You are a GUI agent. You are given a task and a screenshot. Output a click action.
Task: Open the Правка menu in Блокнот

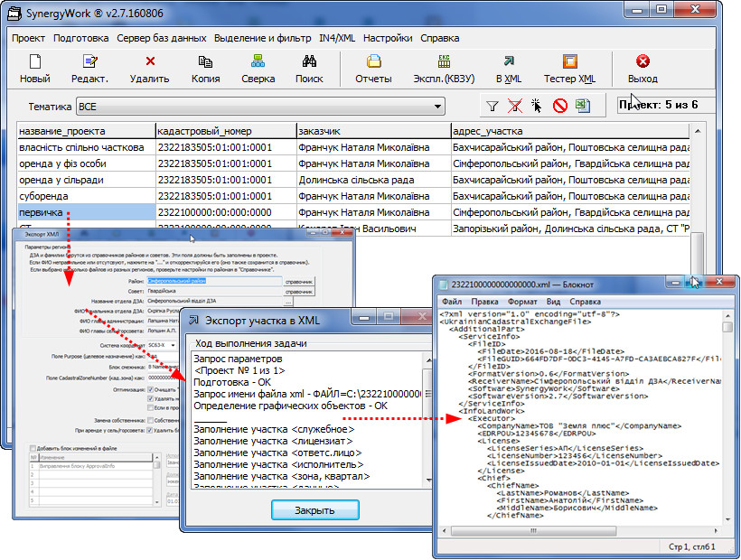click(x=485, y=302)
